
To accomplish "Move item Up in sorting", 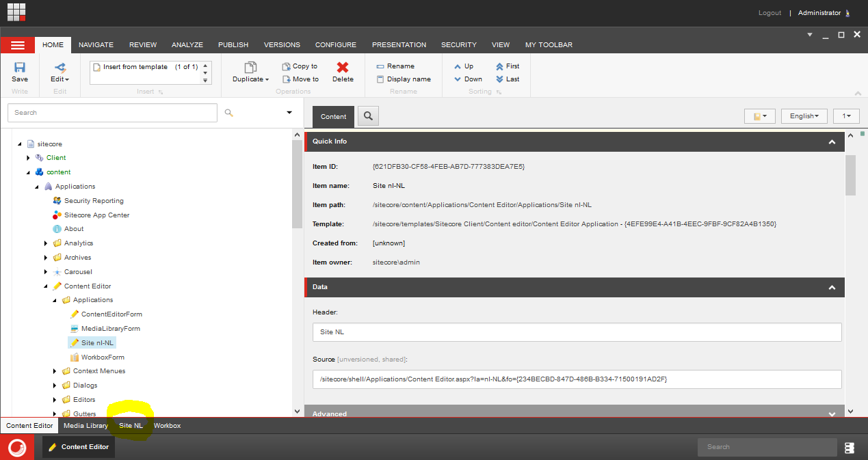I will [x=464, y=66].
